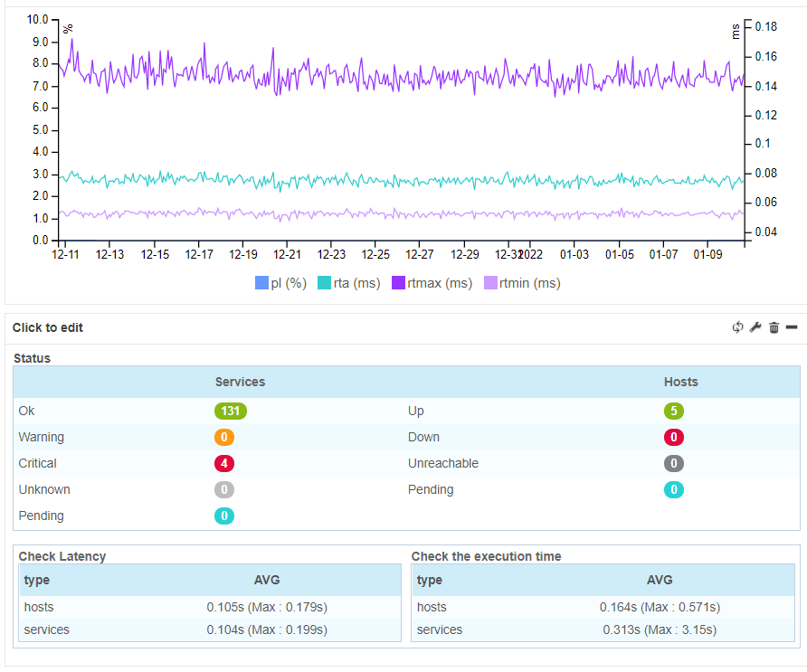807x672 pixels.
Task: Select the Unreachable hosts label
Action: tap(443, 464)
